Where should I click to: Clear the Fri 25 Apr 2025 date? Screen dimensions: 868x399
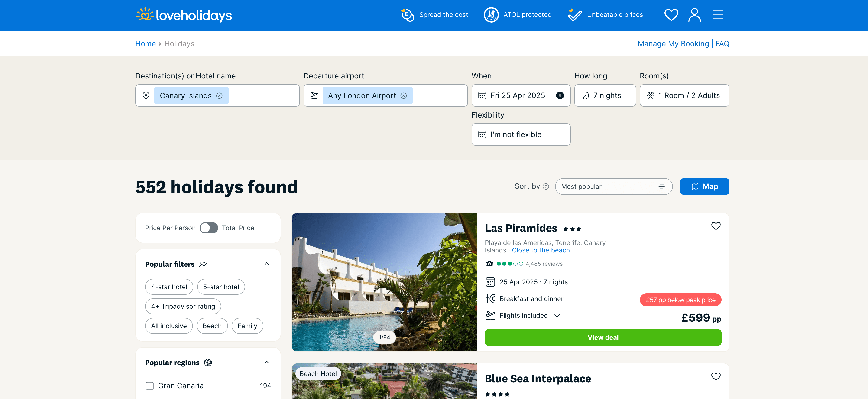click(x=560, y=95)
